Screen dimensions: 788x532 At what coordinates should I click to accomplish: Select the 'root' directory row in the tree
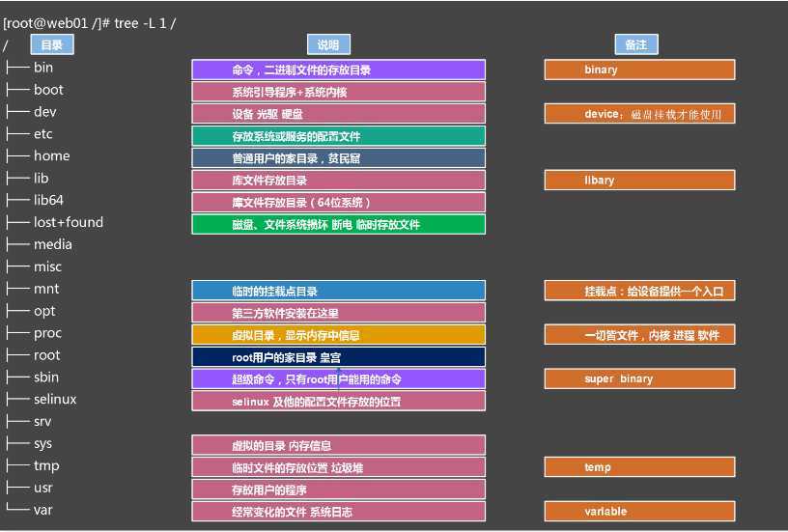tap(33, 354)
